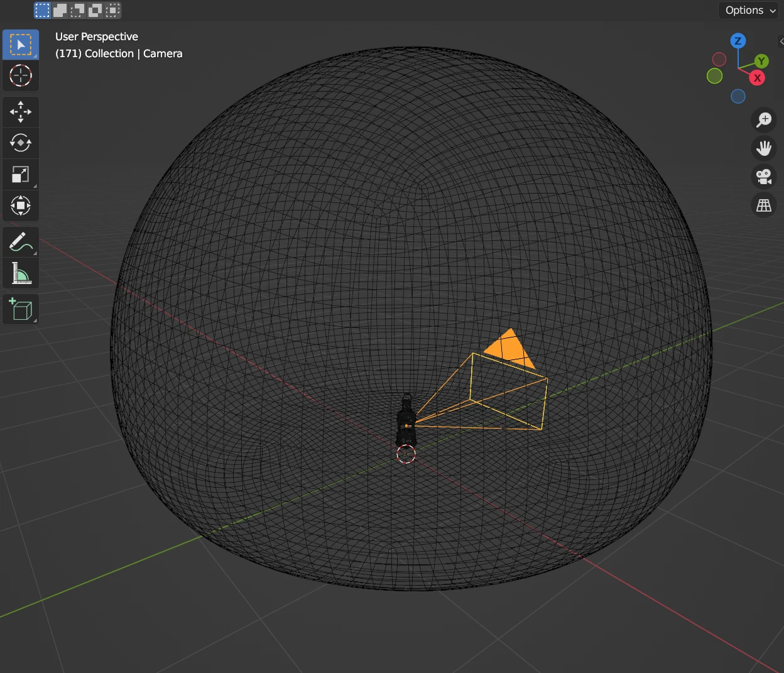Click the red X axis on gizmo
Viewport: 784px width, 673px height.
tap(758, 78)
